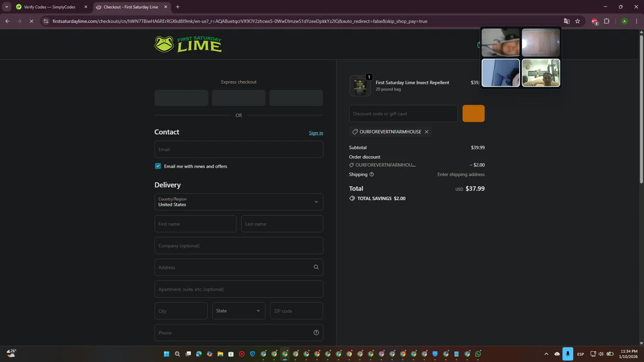Open the Windows Start menu
Screen dimensions: 644x362
coord(167,354)
